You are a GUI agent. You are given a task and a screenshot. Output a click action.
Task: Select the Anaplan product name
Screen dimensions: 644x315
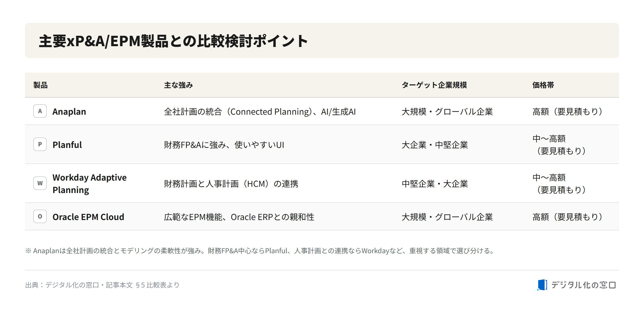click(69, 112)
